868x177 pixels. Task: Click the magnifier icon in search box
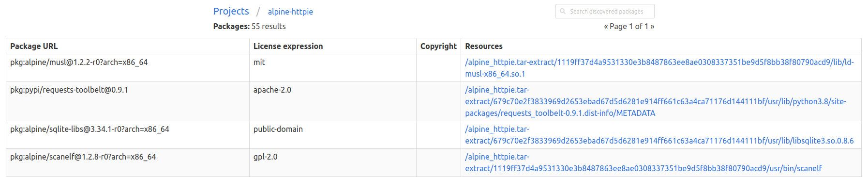563,11
